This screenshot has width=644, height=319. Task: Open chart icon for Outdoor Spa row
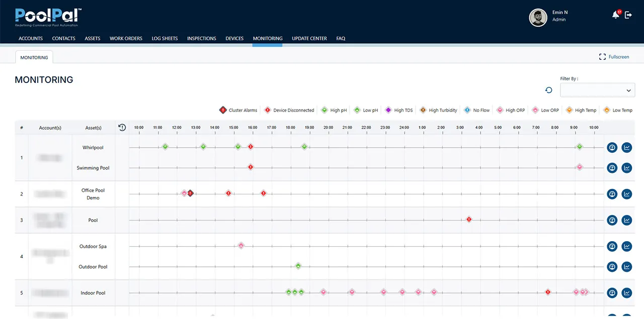click(x=626, y=246)
